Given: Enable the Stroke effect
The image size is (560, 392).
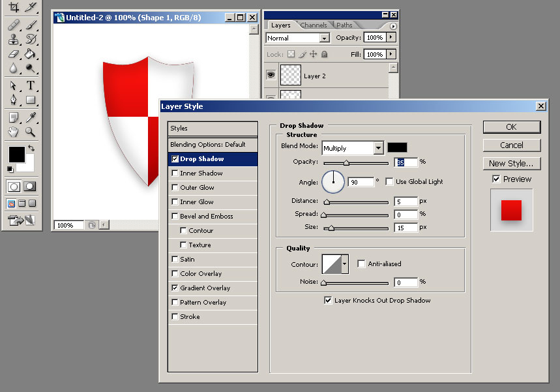Looking at the screenshot, I should pyautogui.click(x=175, y=316).
